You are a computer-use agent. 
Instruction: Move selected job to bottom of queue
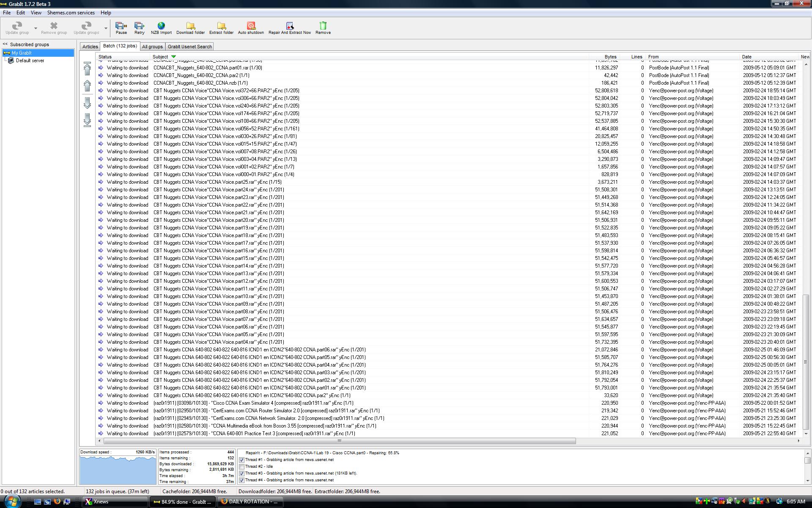[x=87, y=120]
